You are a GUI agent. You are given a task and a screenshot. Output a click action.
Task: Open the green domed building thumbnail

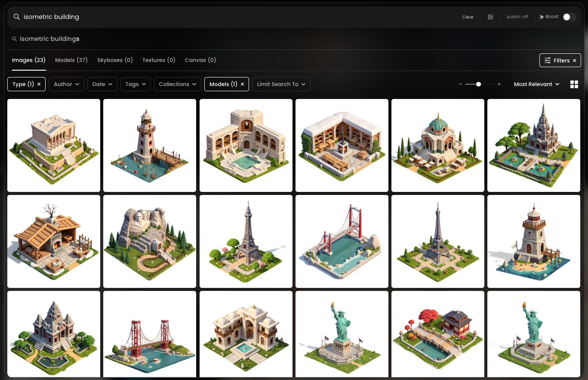(438, 145)
